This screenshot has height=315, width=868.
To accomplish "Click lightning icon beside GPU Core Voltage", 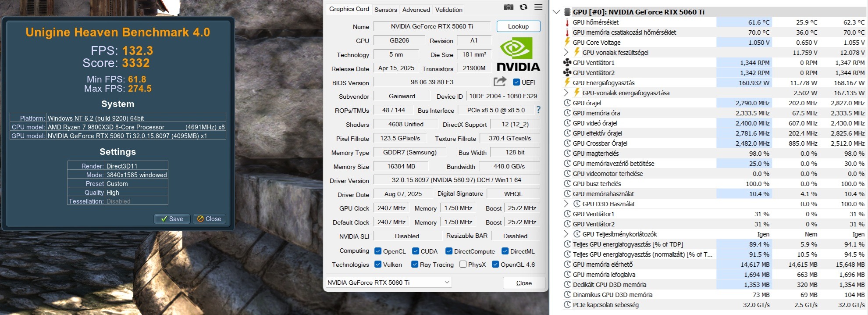I will click(567, 42).
